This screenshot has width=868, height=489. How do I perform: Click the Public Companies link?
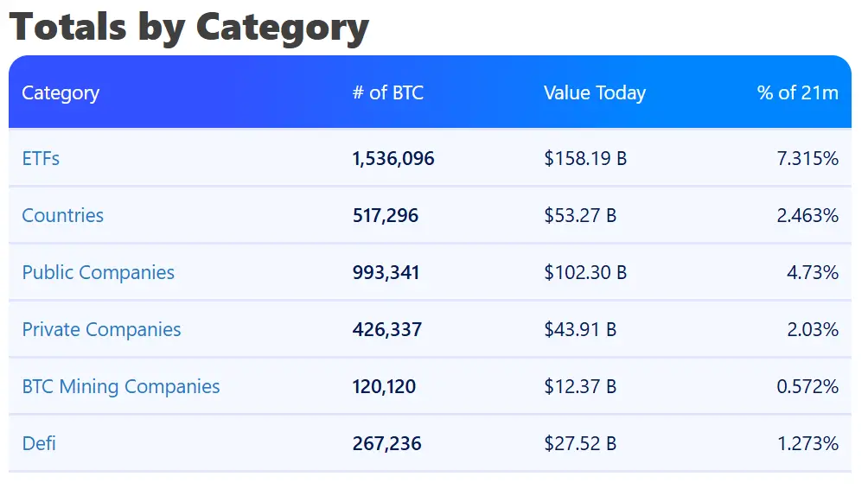pos(98,273)
